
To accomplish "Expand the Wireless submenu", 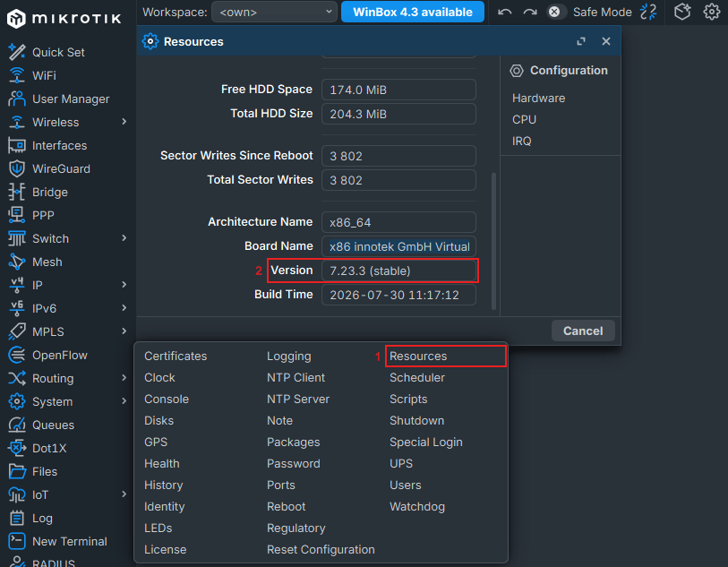I will point(124,122).
